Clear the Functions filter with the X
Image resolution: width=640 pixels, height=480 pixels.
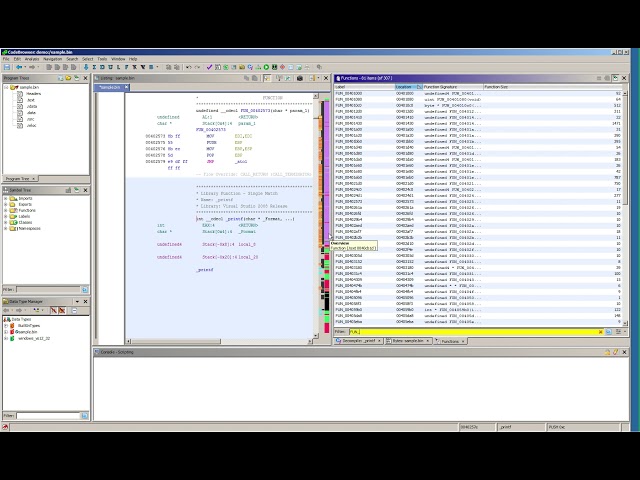click(x=600, y=332)
